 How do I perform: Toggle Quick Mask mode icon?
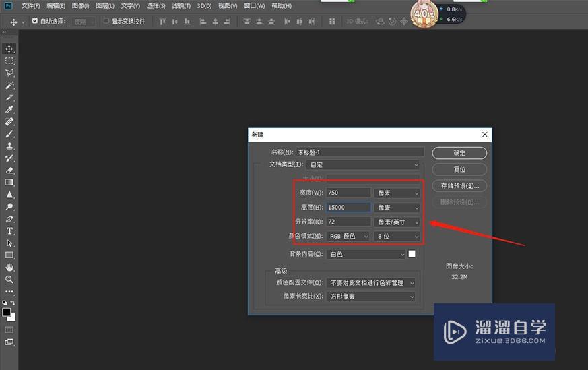tap(9, 330)
